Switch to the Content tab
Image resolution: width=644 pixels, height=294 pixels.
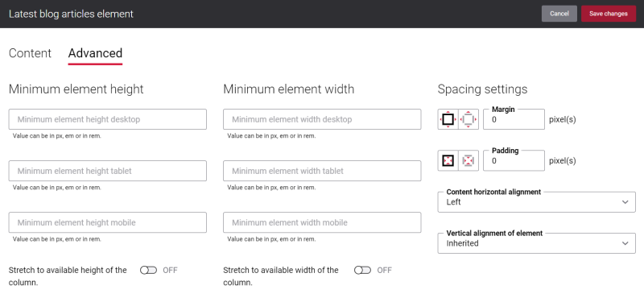pos(30,53)
